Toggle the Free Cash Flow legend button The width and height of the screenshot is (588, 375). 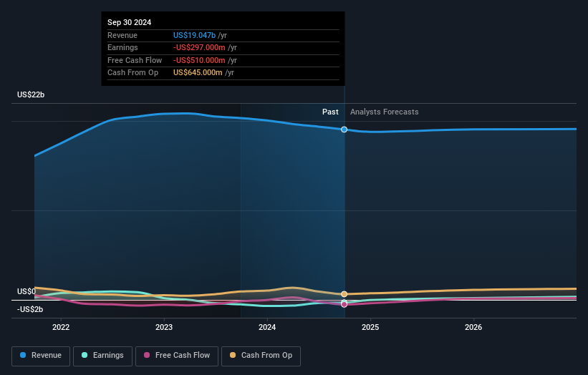(177, 356)
